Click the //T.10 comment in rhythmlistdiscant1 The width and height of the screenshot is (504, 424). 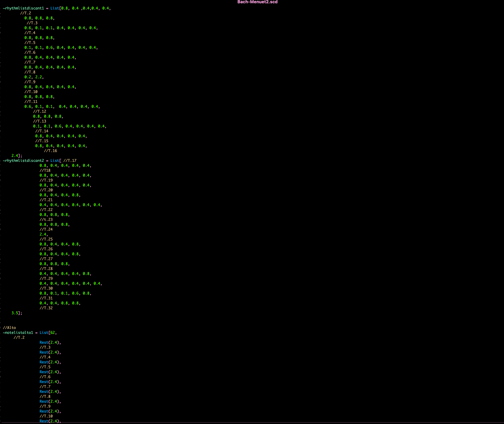coord(31,92)
